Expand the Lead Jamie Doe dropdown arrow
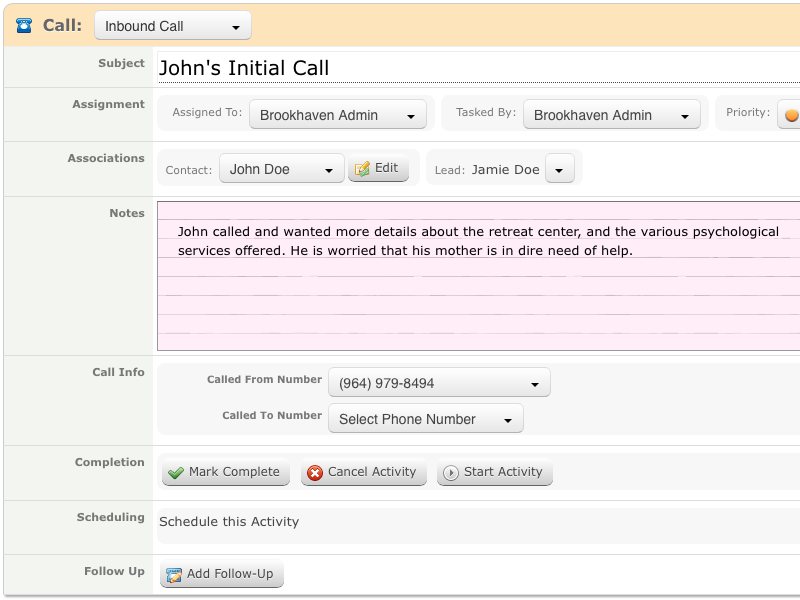800x600 pixels. 559,168
